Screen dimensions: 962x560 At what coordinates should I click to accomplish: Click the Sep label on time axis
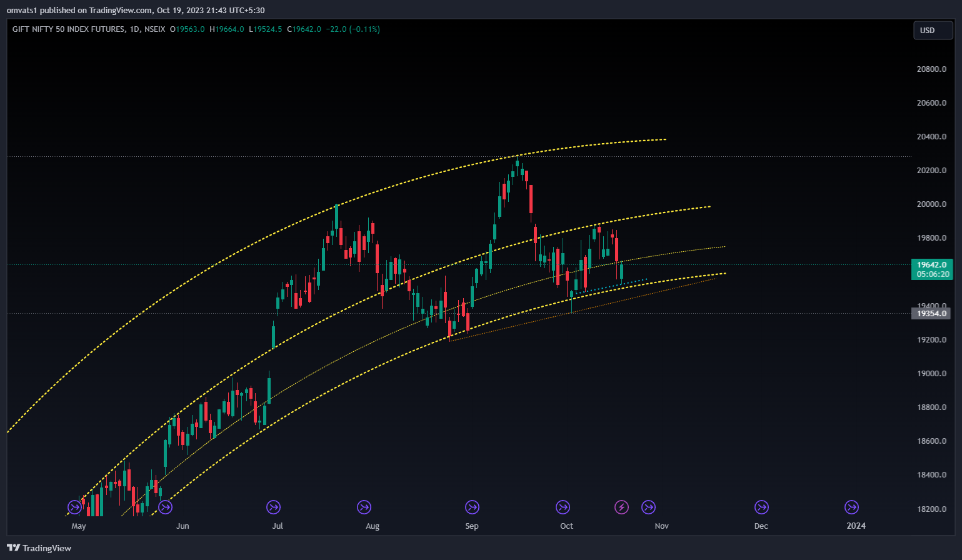472,526
